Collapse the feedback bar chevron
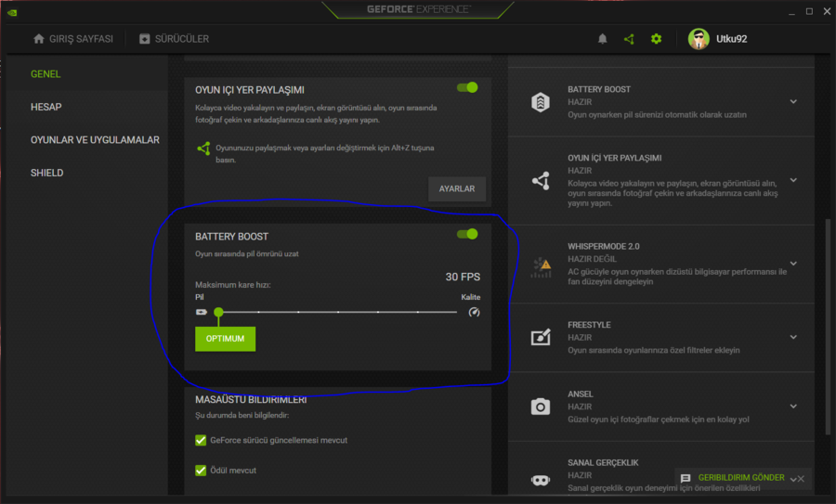836x504 pixels. pos(793,480)
